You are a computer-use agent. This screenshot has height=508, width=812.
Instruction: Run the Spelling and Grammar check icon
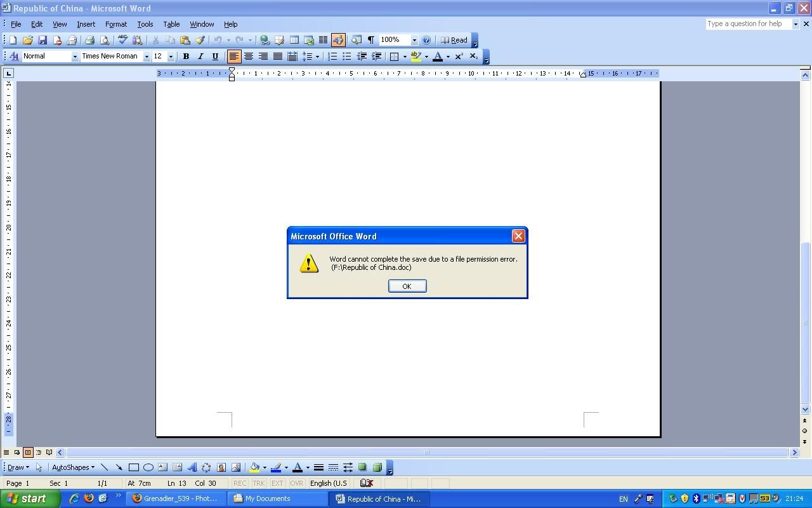point(122,40)
